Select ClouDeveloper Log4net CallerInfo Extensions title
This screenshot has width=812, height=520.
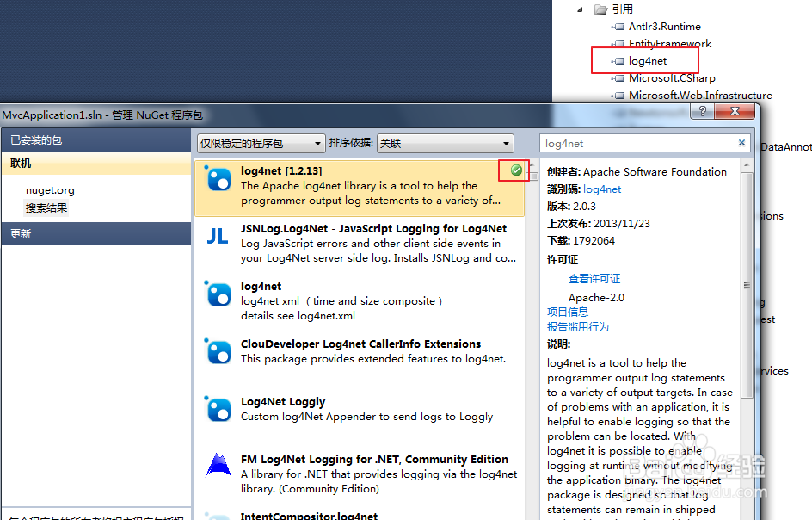point(360,344)
